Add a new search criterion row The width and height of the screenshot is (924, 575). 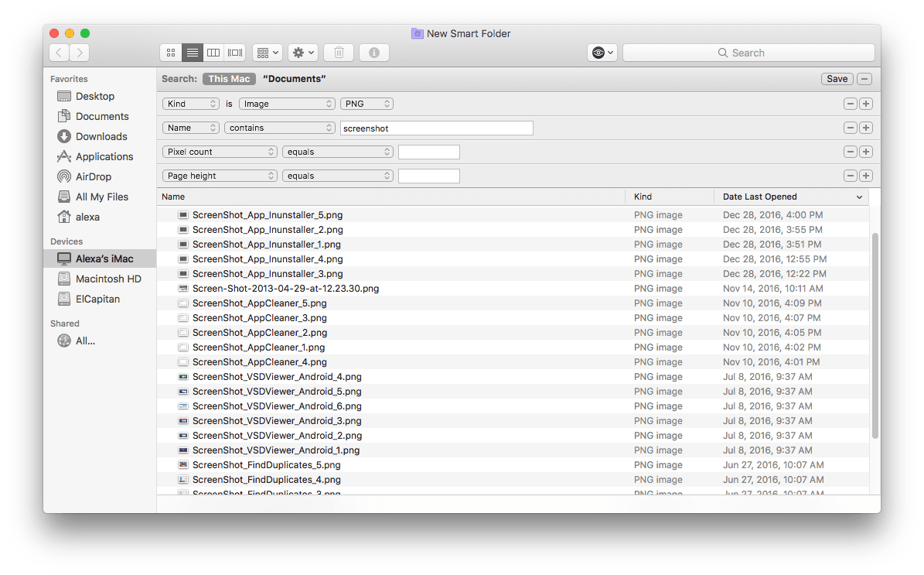(865, 103)
